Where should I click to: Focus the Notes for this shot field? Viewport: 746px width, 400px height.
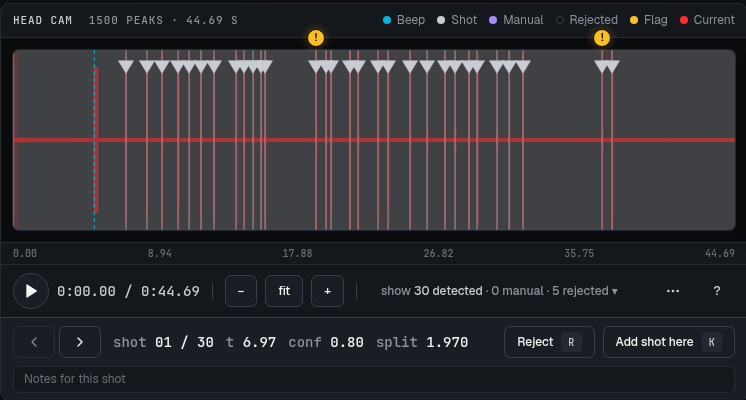click(x=373, y=379)
